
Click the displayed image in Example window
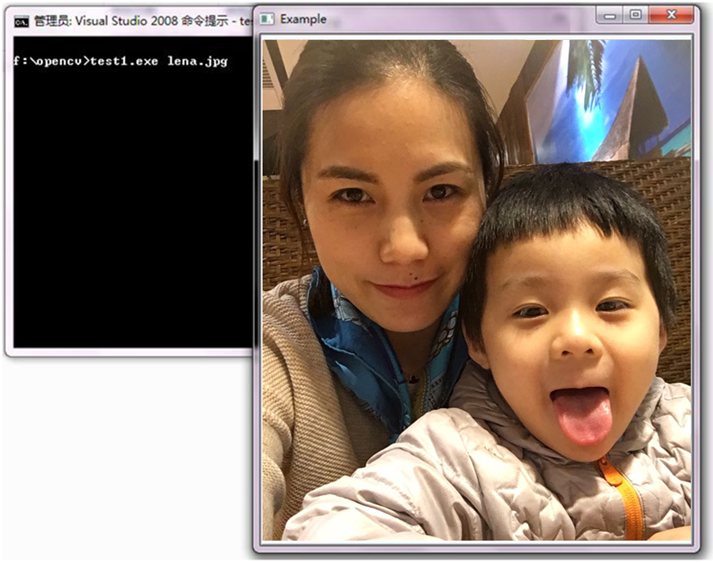tap(477, 290)
